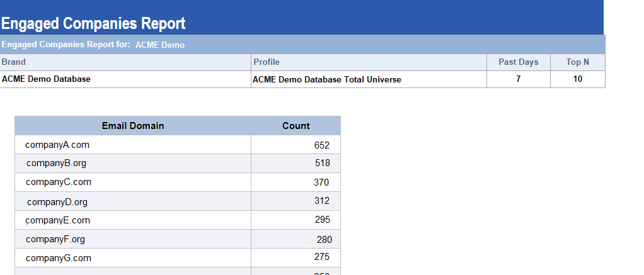Click the ACME Demo Database brand cell
644x275 pixels.
pyautogui.click(x=46, y=79)
